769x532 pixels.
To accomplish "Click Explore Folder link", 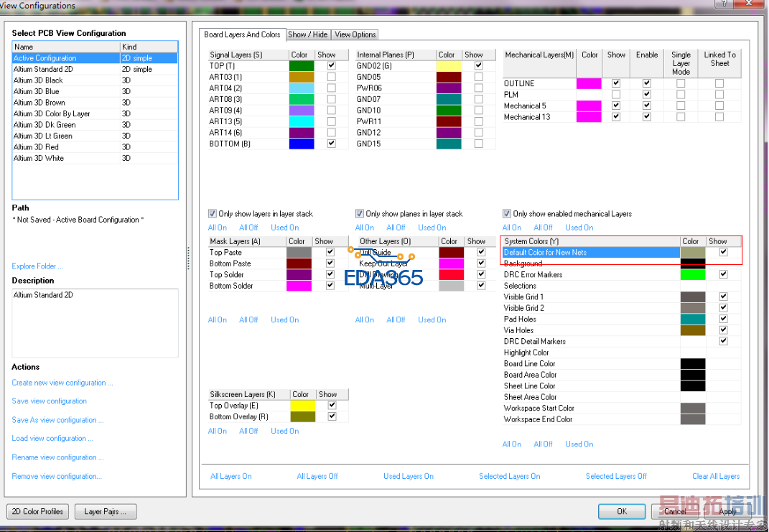I will point(37,266).
